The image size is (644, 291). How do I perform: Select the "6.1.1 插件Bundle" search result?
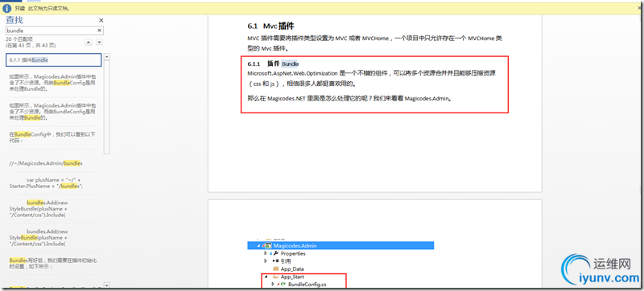coord(54,59)
